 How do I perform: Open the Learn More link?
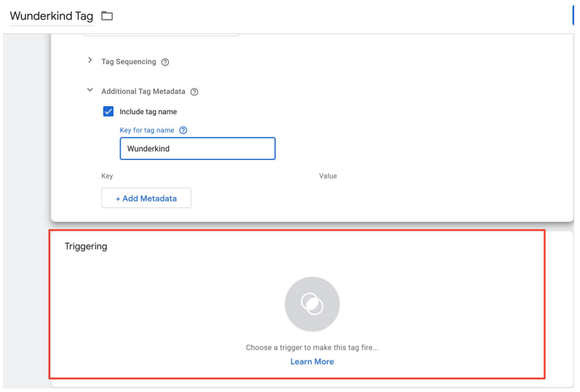tap(312, 361)
